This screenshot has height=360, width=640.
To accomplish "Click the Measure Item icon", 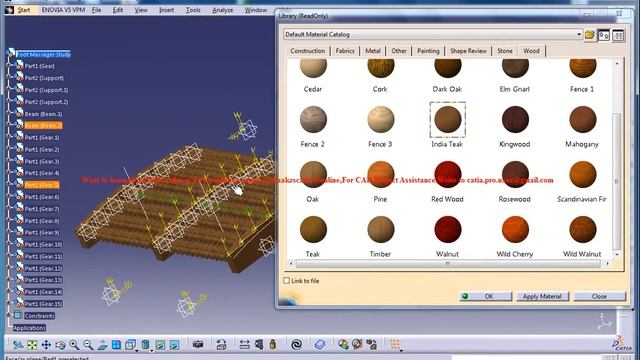I will pyautogui.click(x=259, y=345).
